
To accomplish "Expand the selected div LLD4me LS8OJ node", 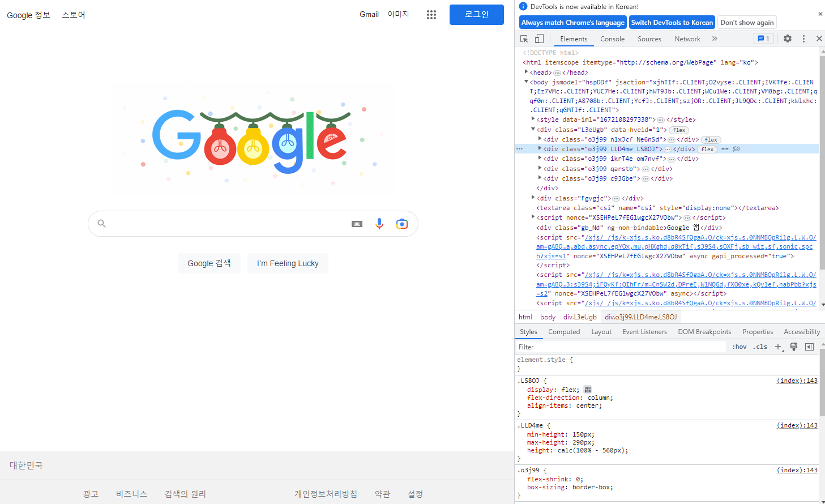I will [540, 148].
